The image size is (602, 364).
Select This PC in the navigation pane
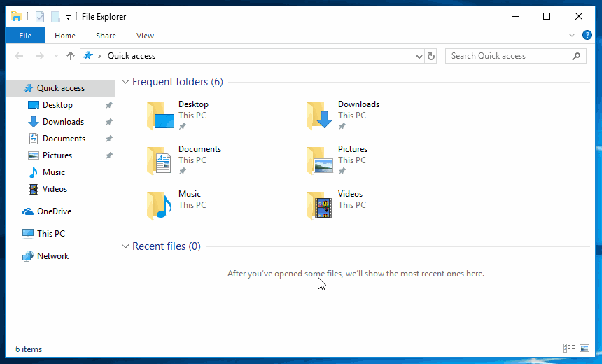(50, 234)
